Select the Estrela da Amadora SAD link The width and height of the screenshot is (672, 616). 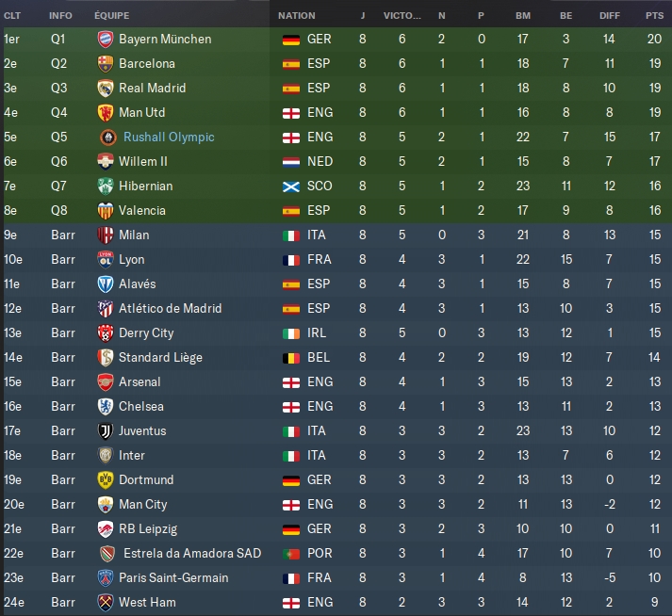pyautogui.click(x=192, y=554)
